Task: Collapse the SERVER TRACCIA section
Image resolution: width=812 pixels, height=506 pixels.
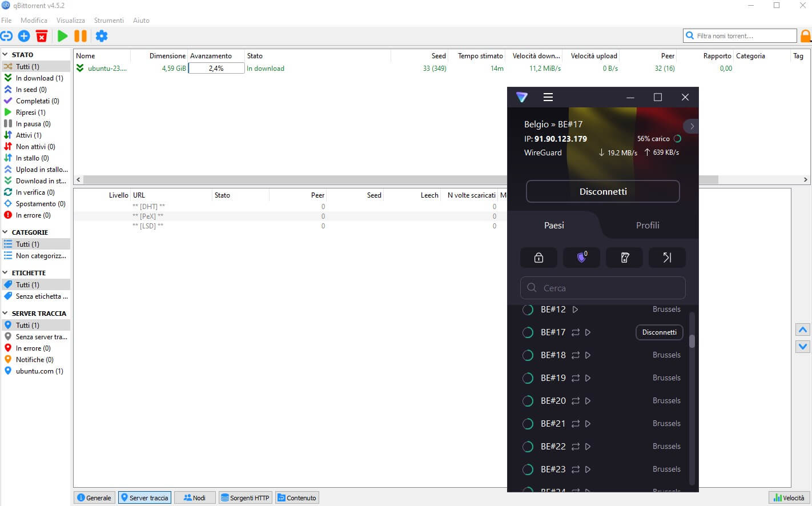Action: point(5,314)
